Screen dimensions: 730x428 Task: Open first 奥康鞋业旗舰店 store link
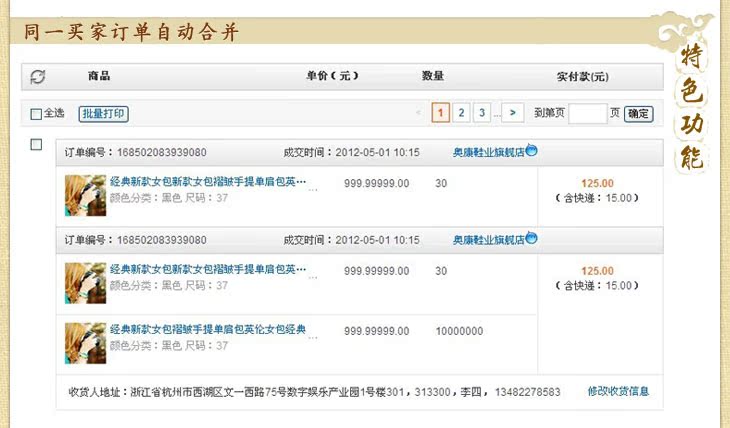[x=489, y=152]
